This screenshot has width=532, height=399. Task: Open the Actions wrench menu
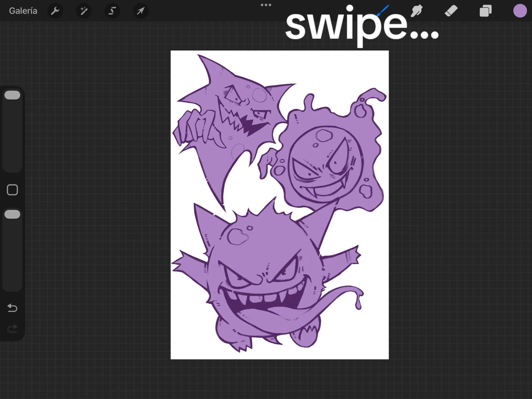click(55, 11)
